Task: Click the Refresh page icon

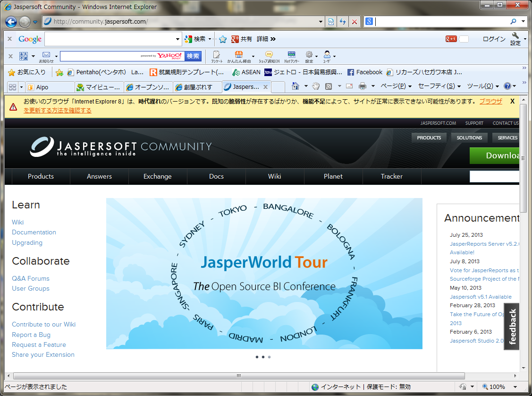Action: click(x=343, y=22)
